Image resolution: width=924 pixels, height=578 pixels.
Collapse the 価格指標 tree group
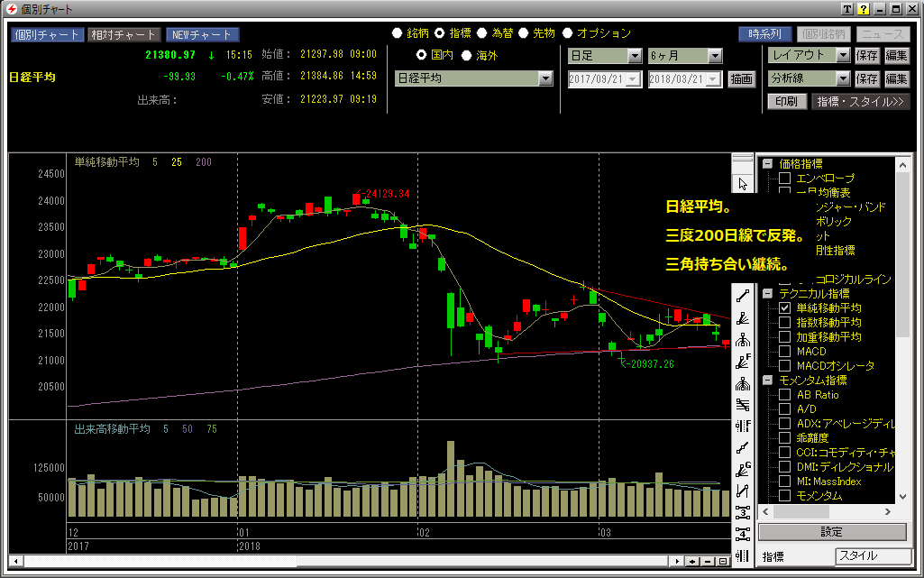click(x=767, y=164)
